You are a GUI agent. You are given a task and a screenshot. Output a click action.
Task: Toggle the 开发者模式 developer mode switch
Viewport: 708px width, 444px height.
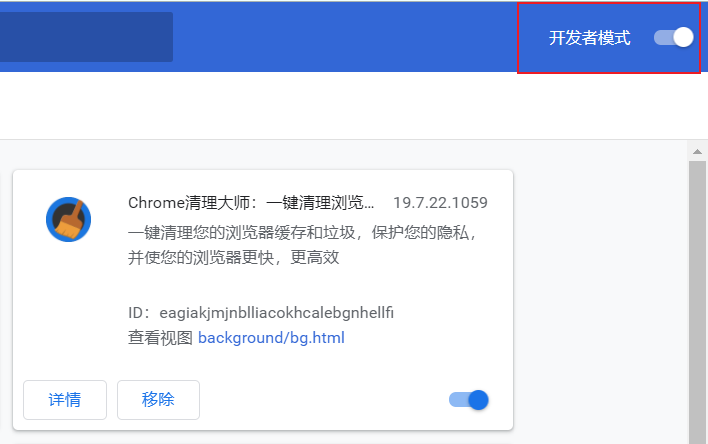pyautogui.click(x=674, y=37)
